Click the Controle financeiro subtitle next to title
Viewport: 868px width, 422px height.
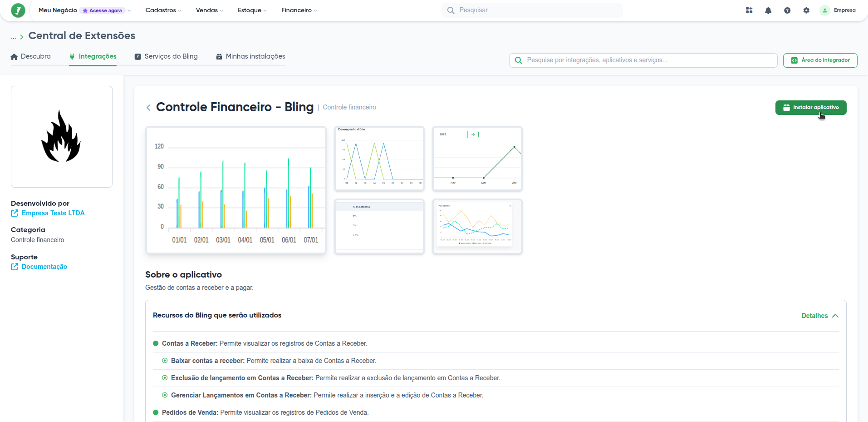pos(349,107)
